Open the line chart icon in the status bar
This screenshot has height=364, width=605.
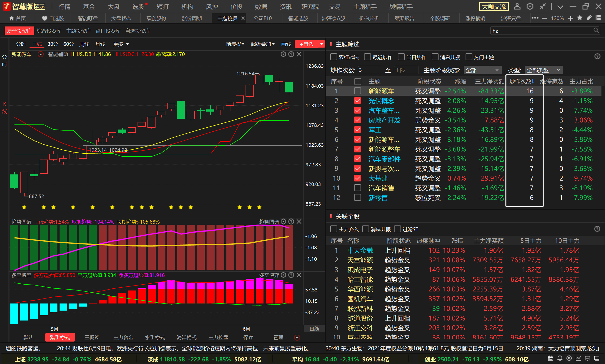pos(579,358)
